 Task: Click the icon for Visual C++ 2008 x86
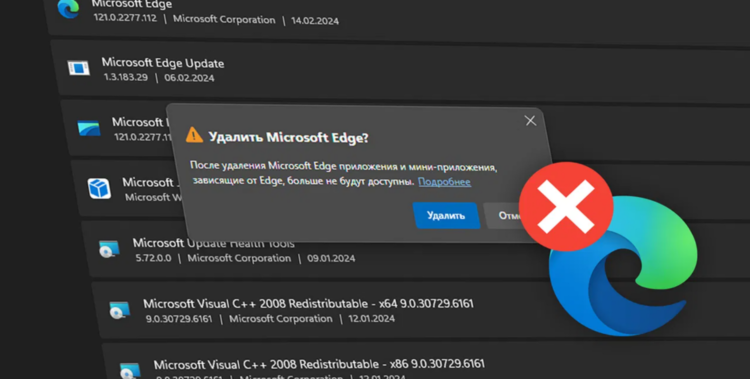pyautogui.click(x=130, y=370)
